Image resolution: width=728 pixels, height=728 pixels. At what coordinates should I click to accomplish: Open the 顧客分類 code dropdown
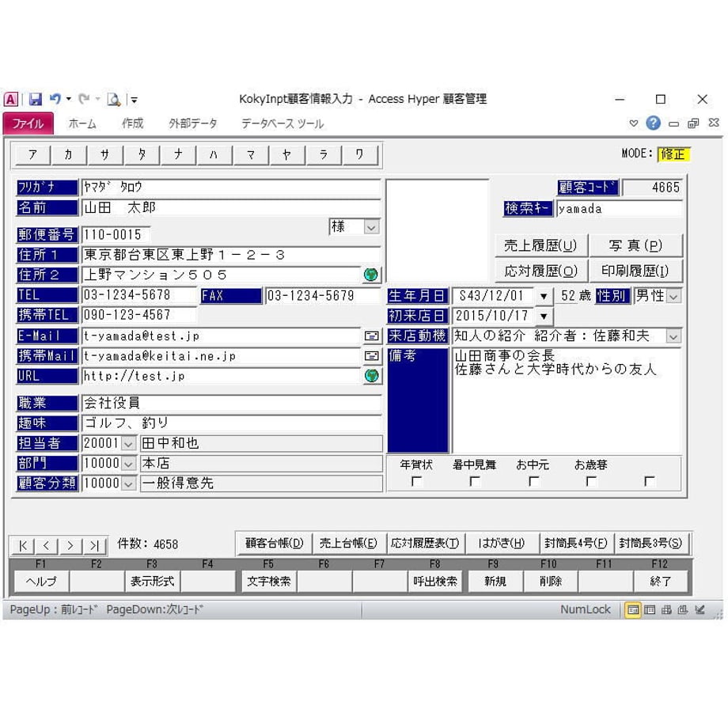[128, 483]
